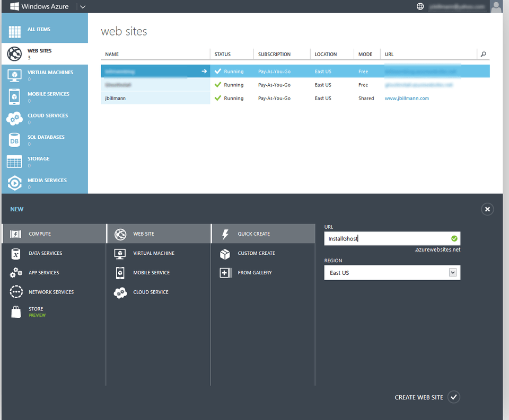Click the Quick Create lightning icon

click(225, 234)
